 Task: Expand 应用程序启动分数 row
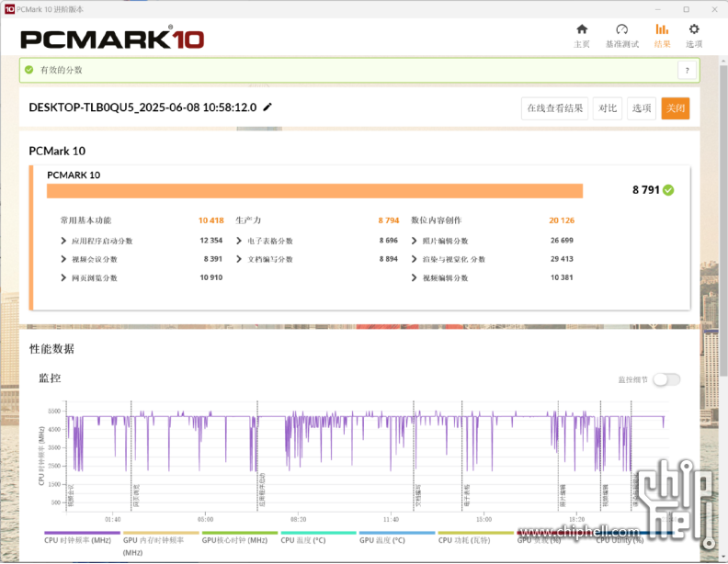63,241
